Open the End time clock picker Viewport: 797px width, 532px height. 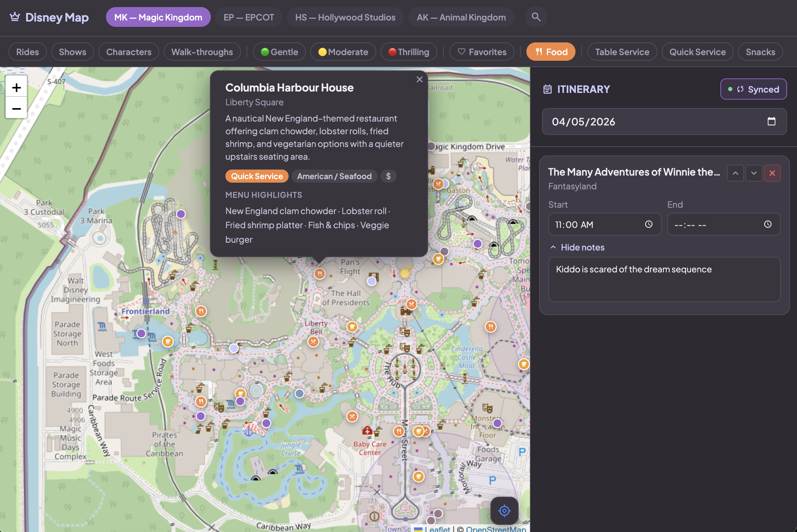pyautogui.click(x=768, y=224)
